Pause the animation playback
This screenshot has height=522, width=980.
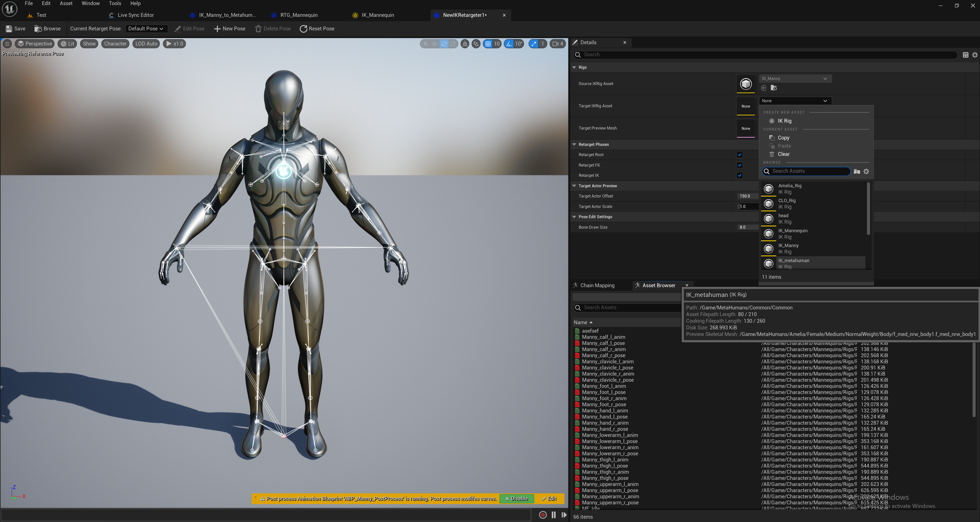(553, 515)
